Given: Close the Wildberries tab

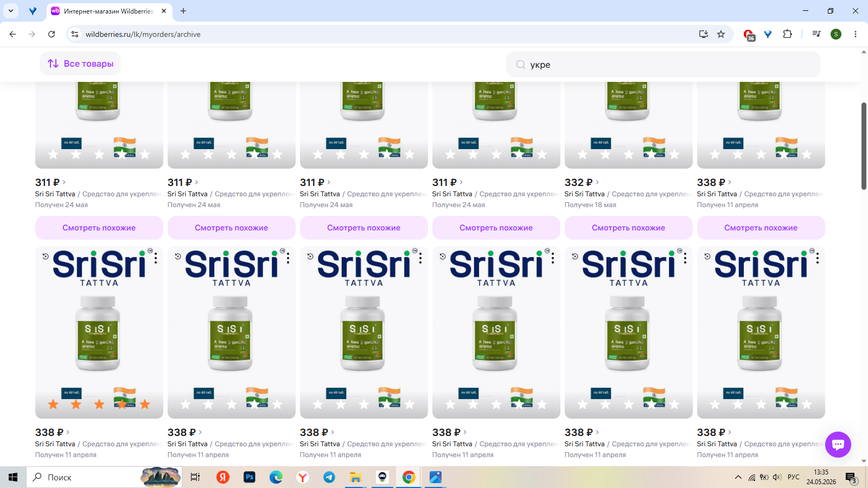Looking at the screenshot, I should 164,11.
